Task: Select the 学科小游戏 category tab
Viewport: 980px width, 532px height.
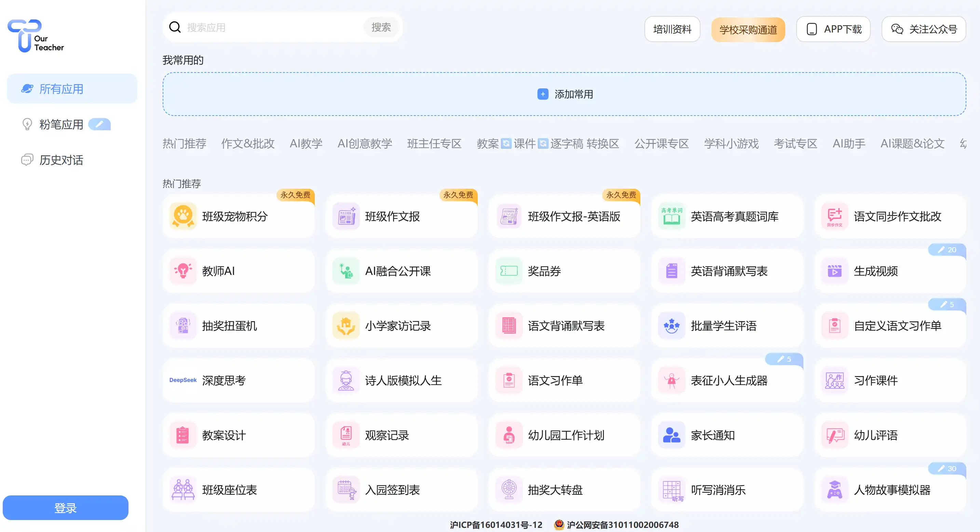Action: (x=731, y=144)
